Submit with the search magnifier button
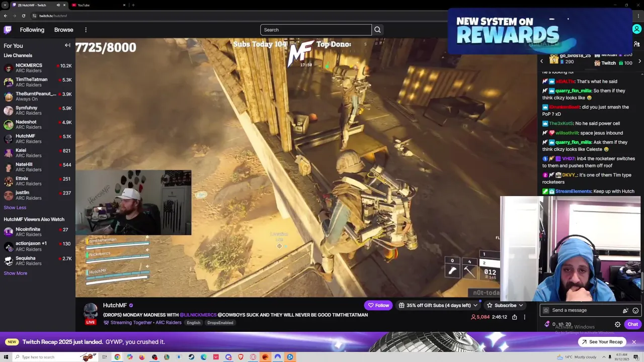The width and height of the screenshot is (644, 362). [x=377, y=30]
